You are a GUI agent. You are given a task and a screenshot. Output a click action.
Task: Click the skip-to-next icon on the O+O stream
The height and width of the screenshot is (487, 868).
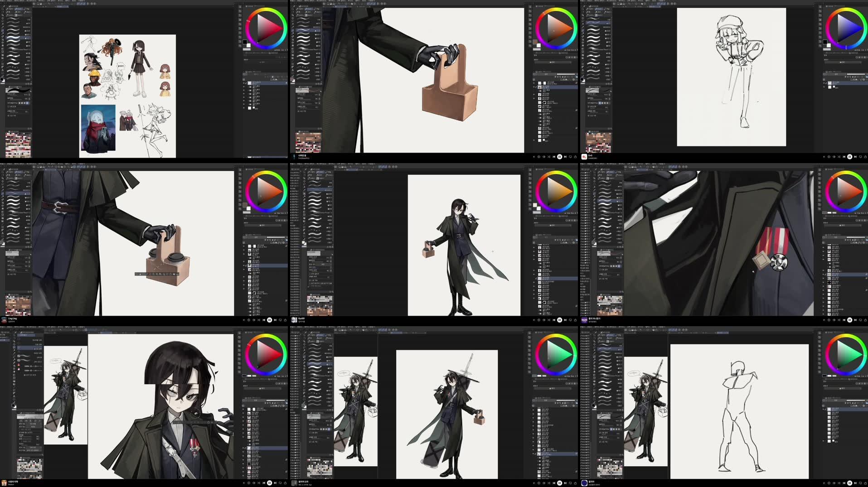click(856, 156)
